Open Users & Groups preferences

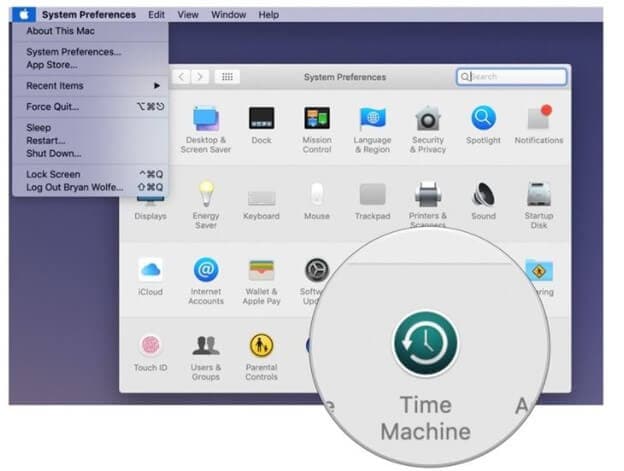206,356
